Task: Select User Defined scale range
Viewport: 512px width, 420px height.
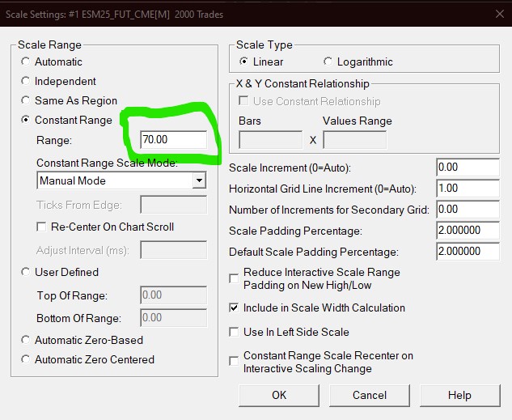Action: click(27, 272)
